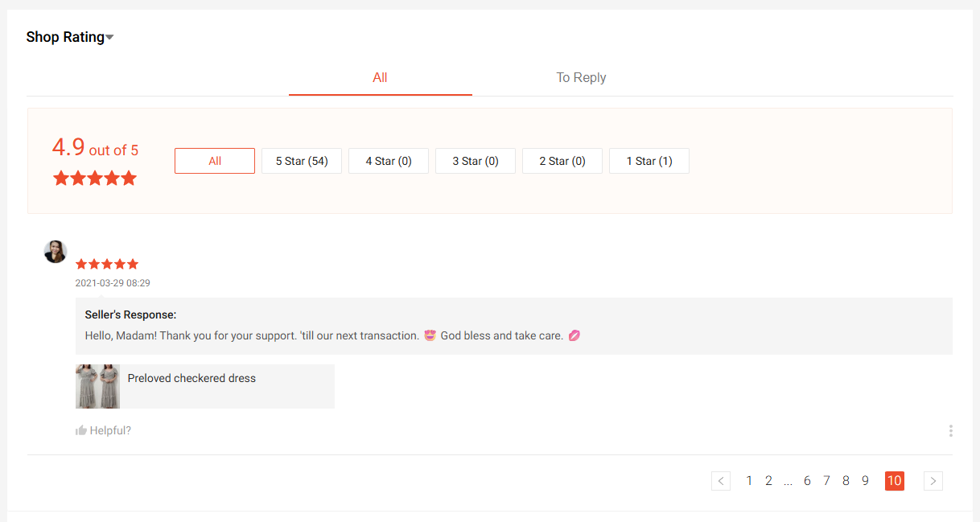Go to the previous reviews page arrow

click(x=721, y=481)
